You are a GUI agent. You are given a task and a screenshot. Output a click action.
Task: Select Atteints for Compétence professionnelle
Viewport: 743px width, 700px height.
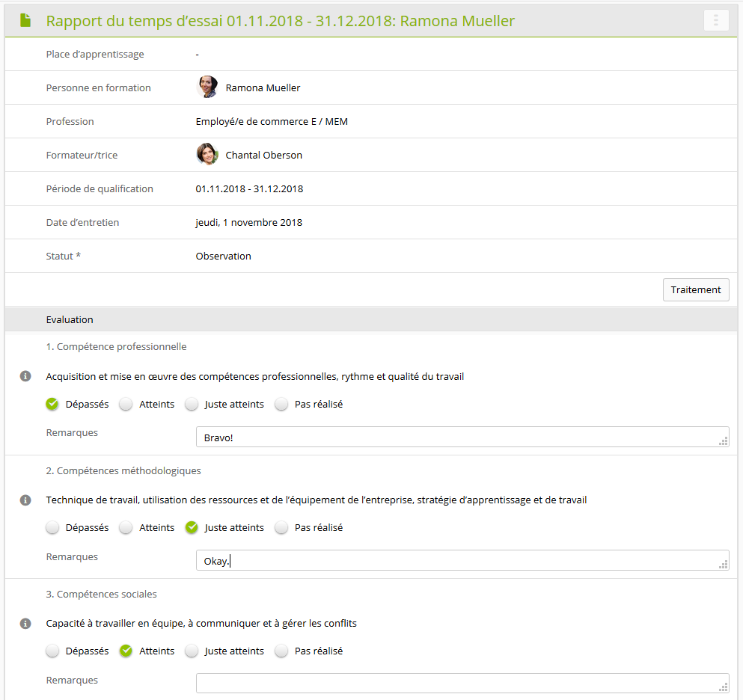126,405
